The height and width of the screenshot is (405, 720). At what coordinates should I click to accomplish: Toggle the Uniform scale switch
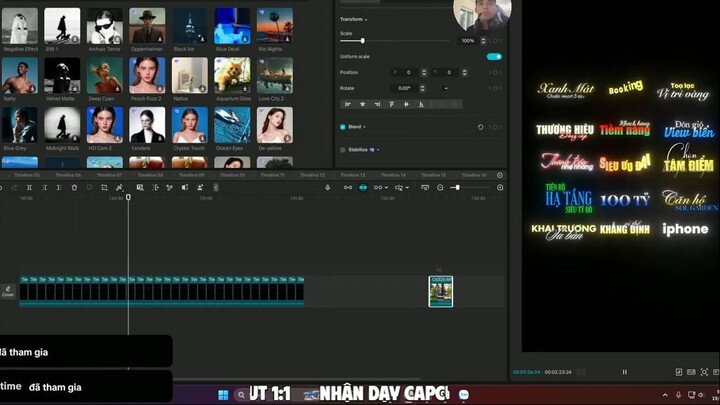(x=494, y=56)
